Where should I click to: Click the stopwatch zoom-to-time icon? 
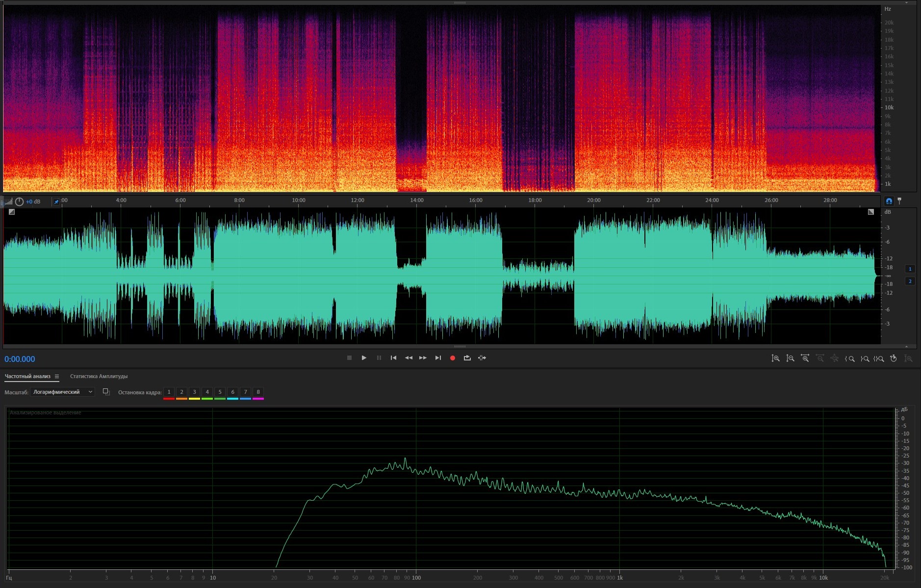[894, 358]
